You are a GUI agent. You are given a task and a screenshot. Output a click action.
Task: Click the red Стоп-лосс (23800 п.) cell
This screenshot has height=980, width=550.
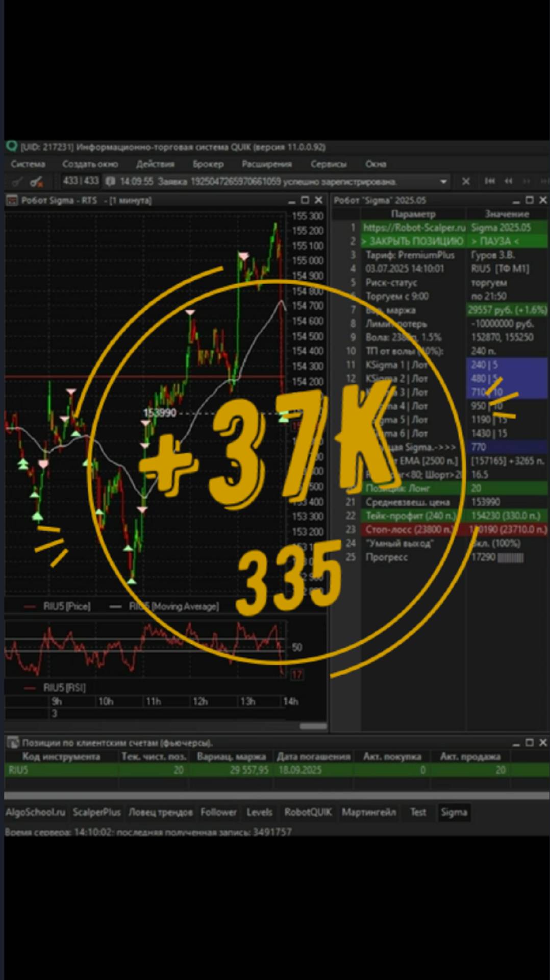(x=414, y=529)
